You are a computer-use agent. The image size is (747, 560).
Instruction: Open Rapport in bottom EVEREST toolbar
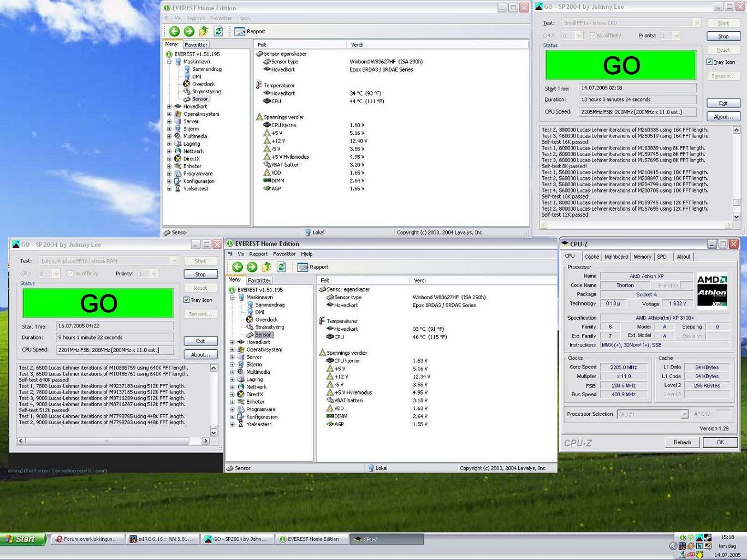(313, 267)
